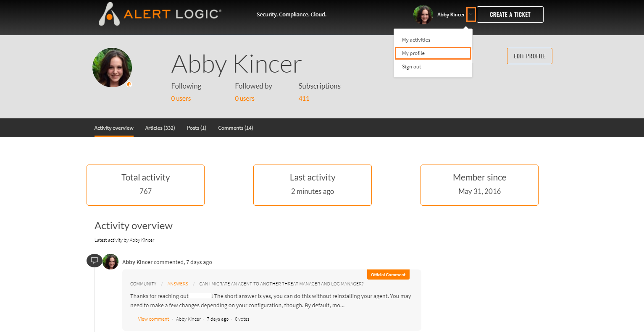Viewport: 644px width, 332px height.
Task: Click the Alert Logic logo
Action: tap(160, 14)
